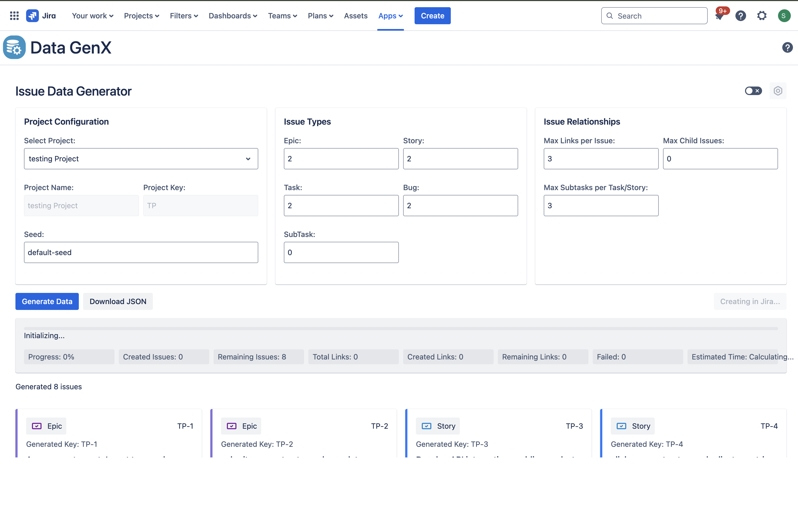Open the Projects dropdown menu
798x532 pixels.
click(141, 16)
